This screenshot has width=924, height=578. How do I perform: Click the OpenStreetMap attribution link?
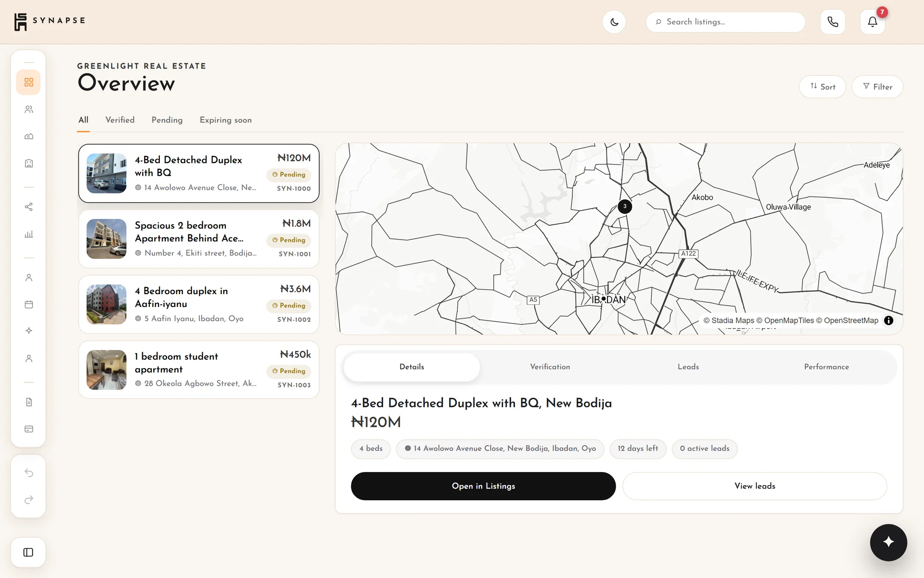(847, 320)
